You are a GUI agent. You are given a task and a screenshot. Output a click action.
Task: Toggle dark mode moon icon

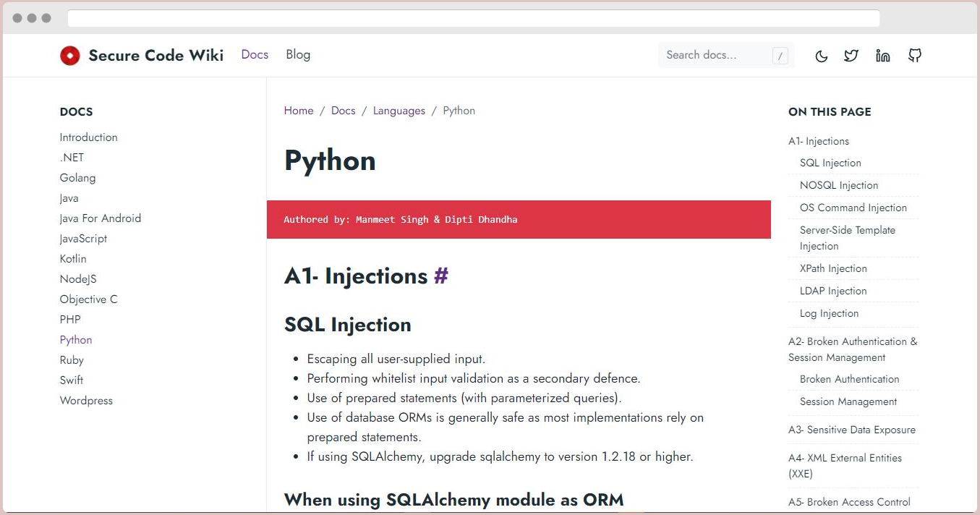coord(822,56)
